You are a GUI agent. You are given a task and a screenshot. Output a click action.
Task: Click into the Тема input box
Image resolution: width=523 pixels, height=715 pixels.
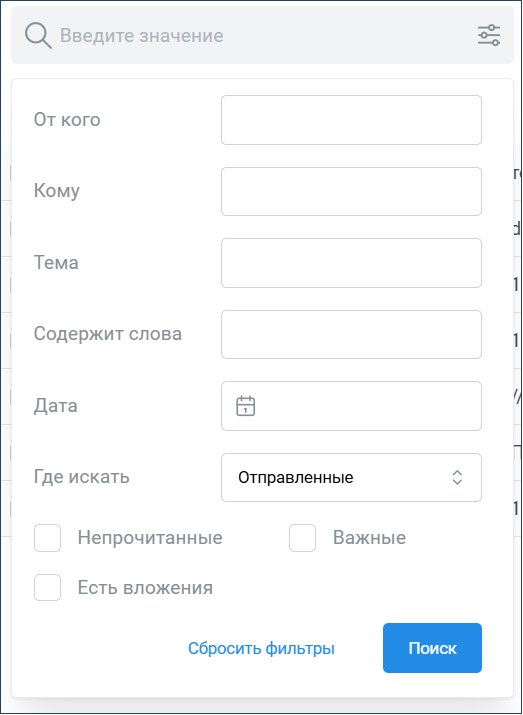pyautogui.click(x=351, y=263)
